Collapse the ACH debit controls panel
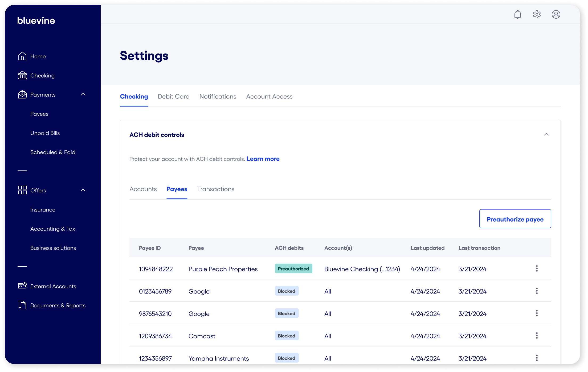Image resolution: width=588 pixels, height=372 pixels. tap(546, 134)
